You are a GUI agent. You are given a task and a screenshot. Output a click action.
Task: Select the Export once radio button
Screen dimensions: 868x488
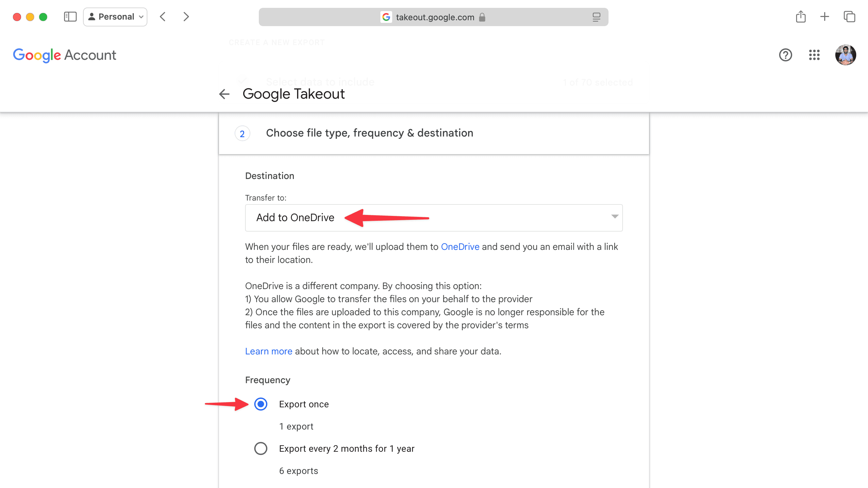[x=260, y=404]
